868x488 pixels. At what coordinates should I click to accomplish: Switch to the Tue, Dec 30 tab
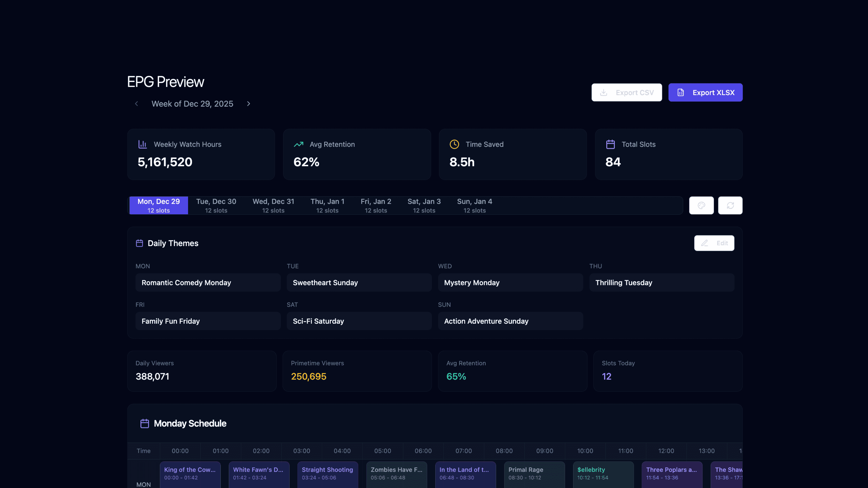tap(216, 206)
